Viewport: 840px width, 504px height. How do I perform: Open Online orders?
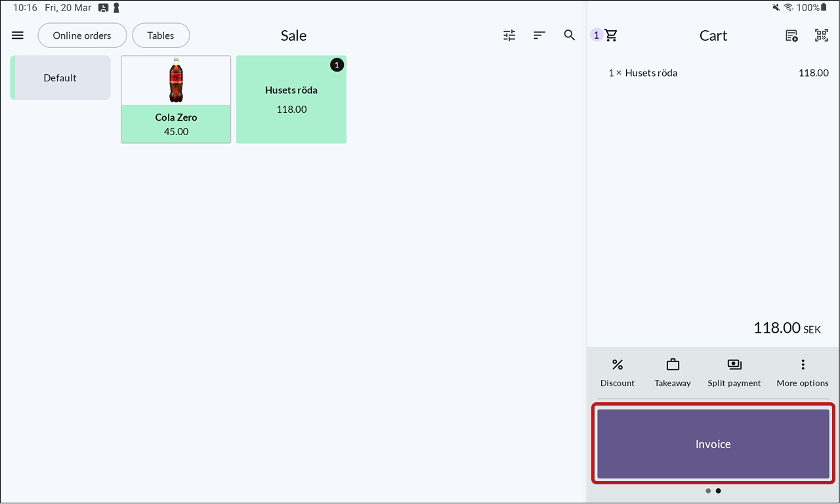[x=82, y=35]
